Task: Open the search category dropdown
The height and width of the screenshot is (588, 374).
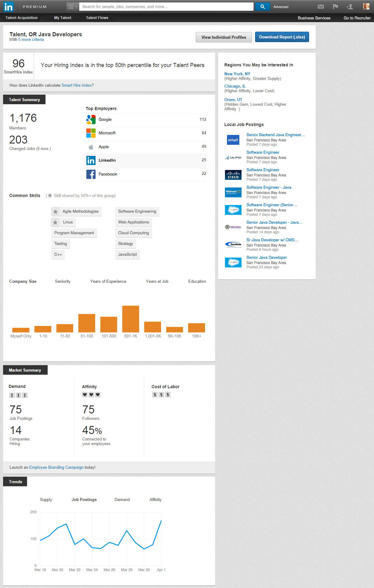Action: (73, 6)
